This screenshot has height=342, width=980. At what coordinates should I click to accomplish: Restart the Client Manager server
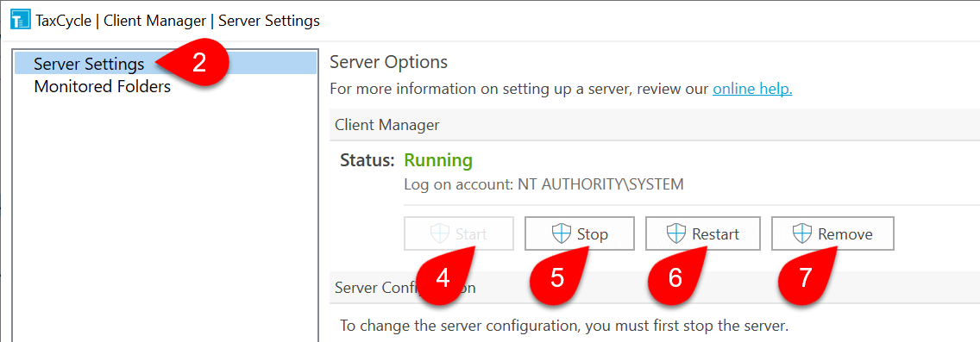702,234
